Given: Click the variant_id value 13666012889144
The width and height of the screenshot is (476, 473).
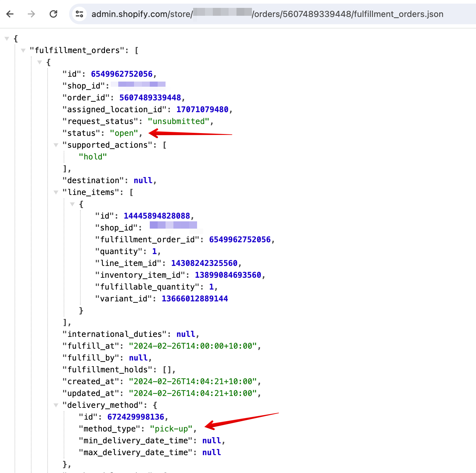Looking at the screenshot, I should 195,299.
